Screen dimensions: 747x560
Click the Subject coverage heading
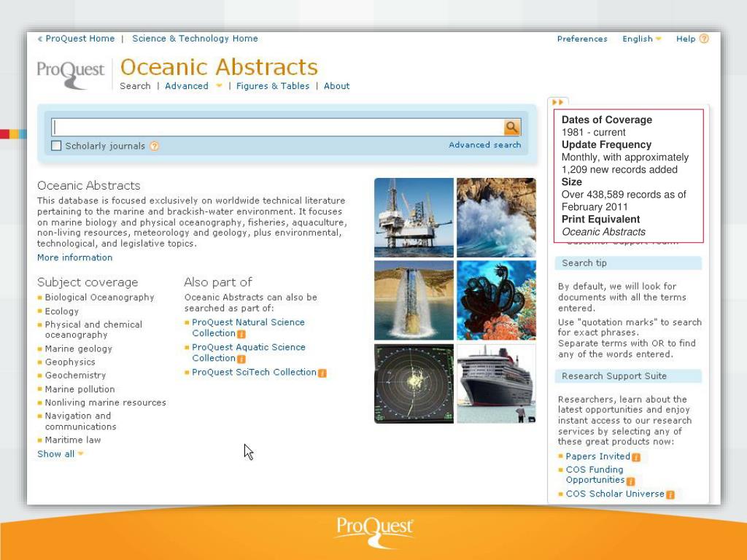tap(88, 282)
